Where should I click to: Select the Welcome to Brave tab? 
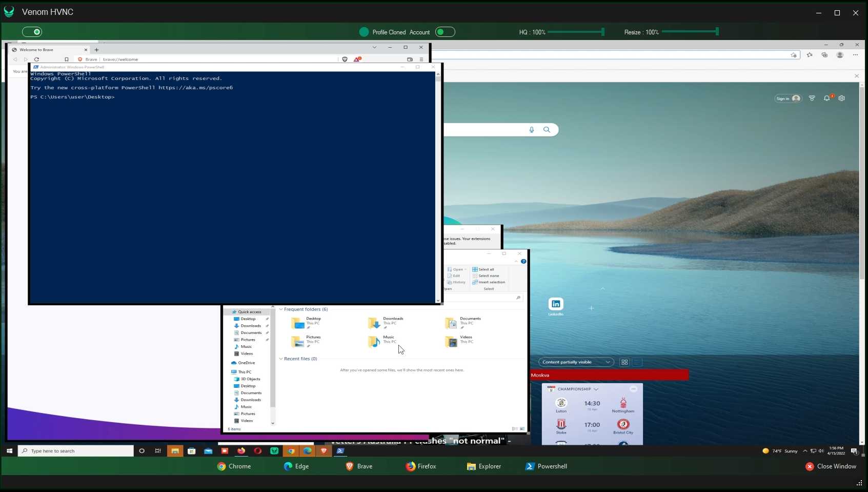coord(50,50)
